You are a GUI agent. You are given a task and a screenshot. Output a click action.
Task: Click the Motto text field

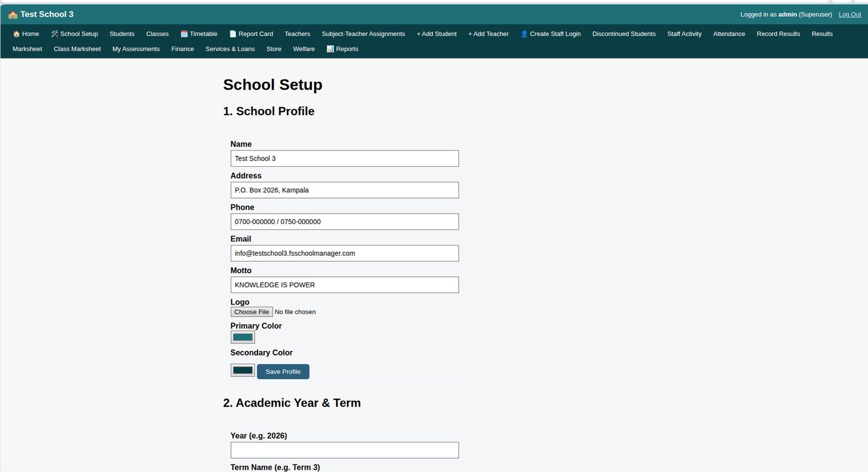point(344,285)
